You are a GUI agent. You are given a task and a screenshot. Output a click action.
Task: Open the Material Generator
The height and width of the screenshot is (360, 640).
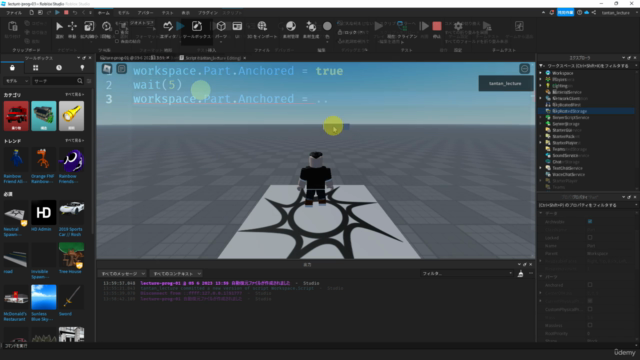[x=311, y=27]
